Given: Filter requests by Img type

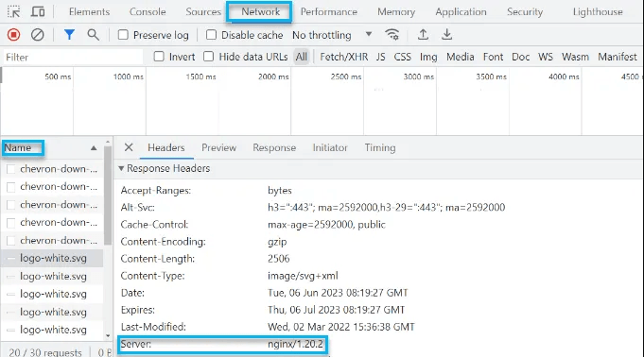Looking at the screenshot, I should 428,57.
